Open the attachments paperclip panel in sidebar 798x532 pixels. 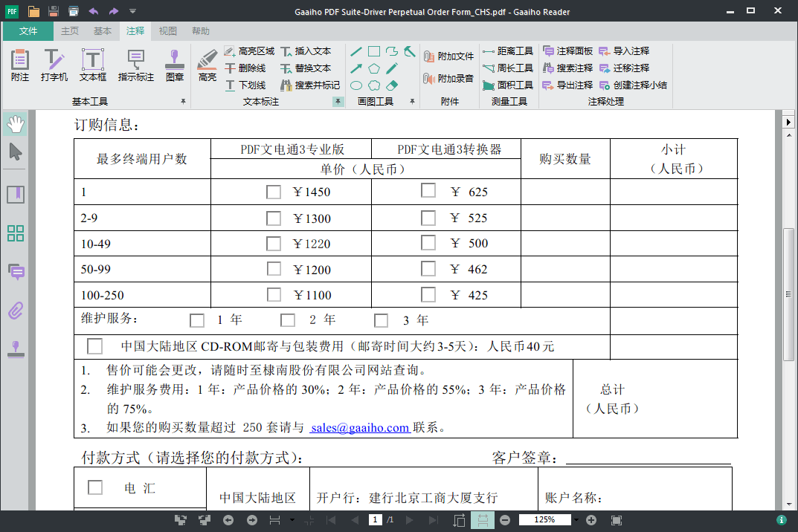(x=14, y=311)
